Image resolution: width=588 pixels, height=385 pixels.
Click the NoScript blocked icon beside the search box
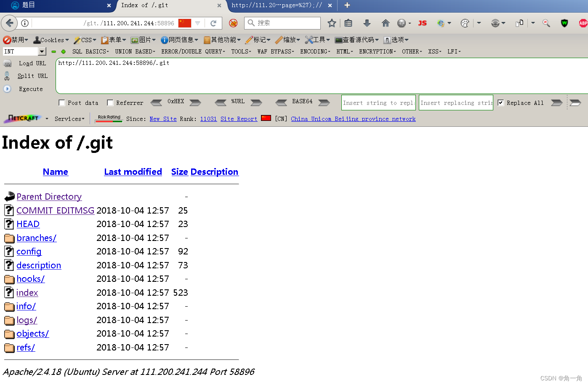click(233, 23)
